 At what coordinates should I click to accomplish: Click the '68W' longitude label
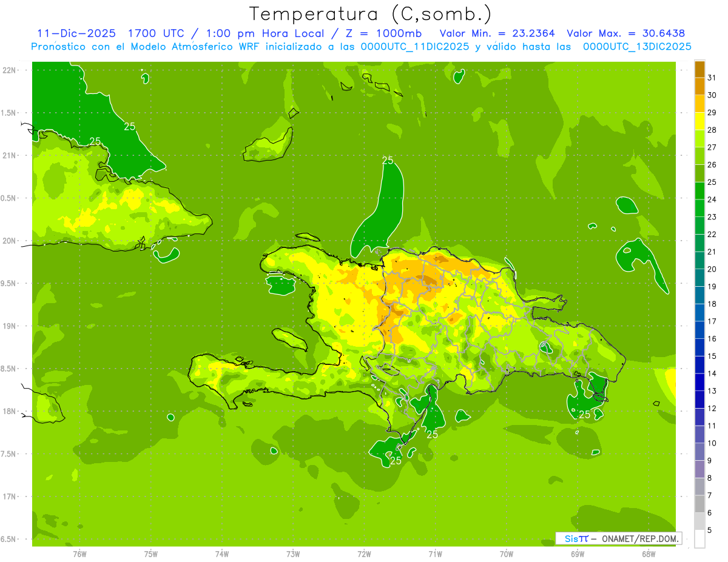click(649, 554)
